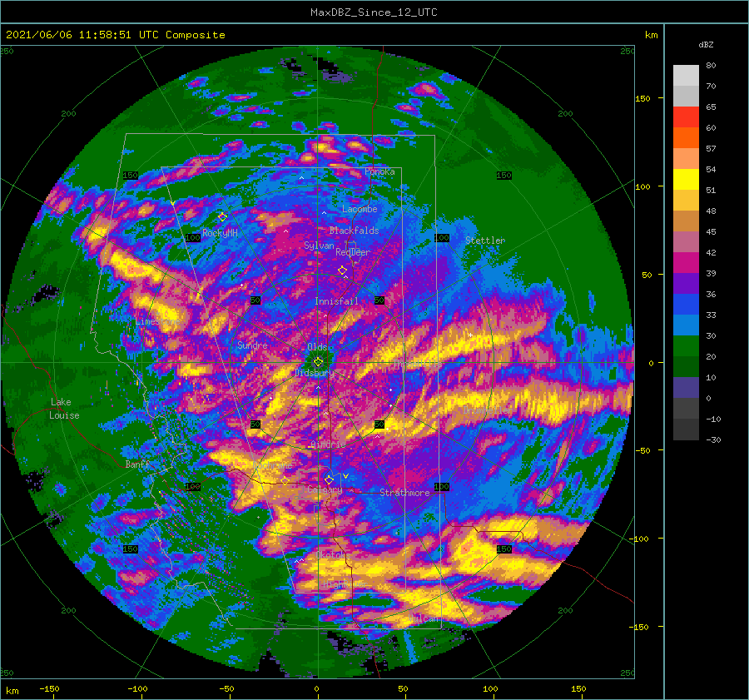Click the dBZ legend heading
This screenshot has height=700, width=749.
pyautogui.click(x=706, y=44)
